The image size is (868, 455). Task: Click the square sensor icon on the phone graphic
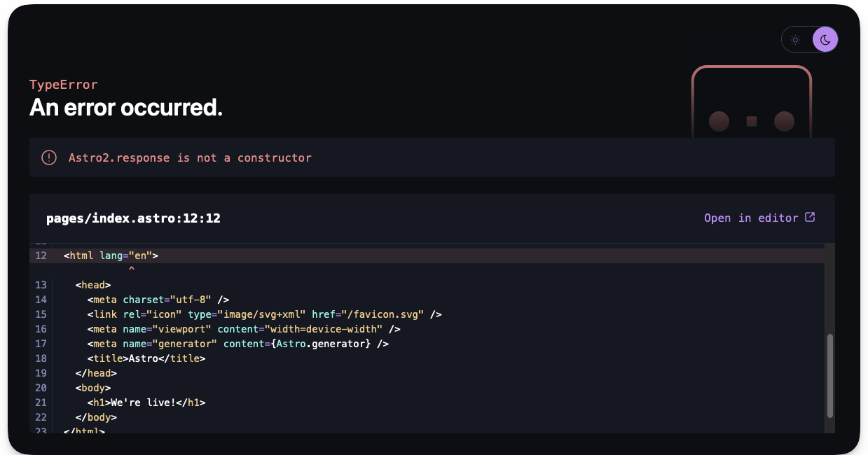click(751, 120)
